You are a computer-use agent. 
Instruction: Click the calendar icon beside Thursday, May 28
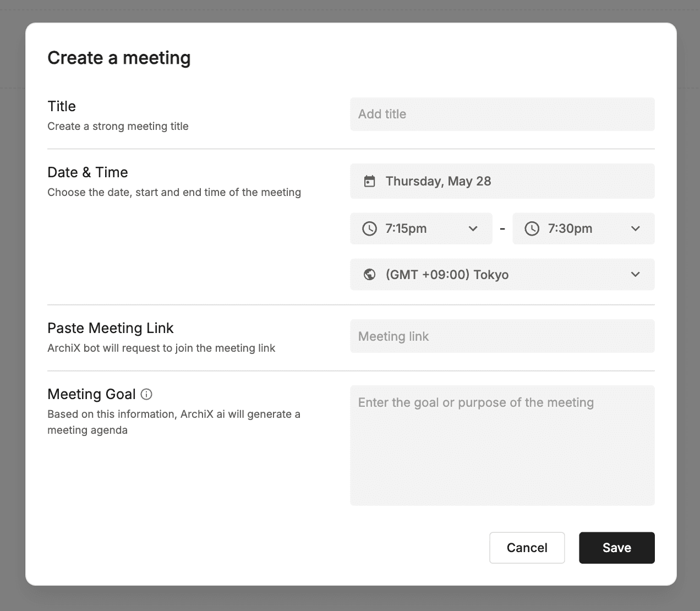370,181
